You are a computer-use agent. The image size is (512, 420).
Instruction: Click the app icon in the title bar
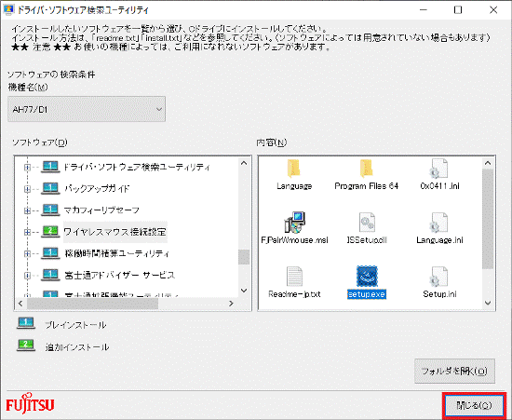[x=8, y=10]
